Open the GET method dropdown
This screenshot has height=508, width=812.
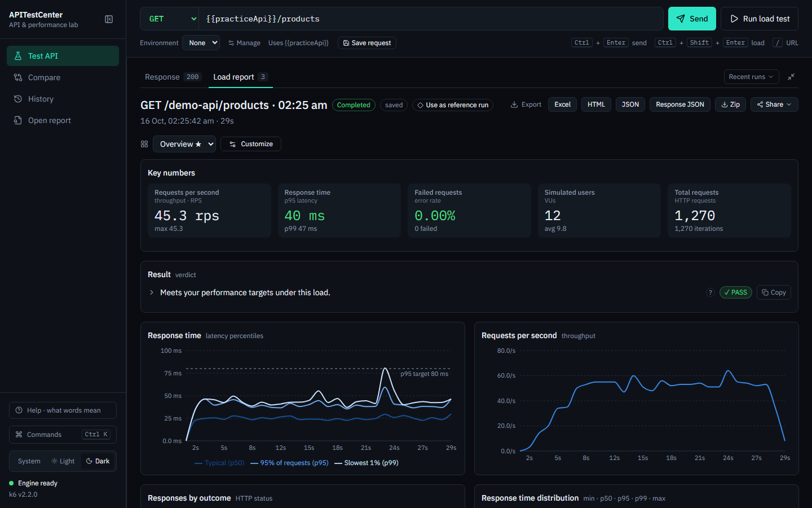[170, 19]
